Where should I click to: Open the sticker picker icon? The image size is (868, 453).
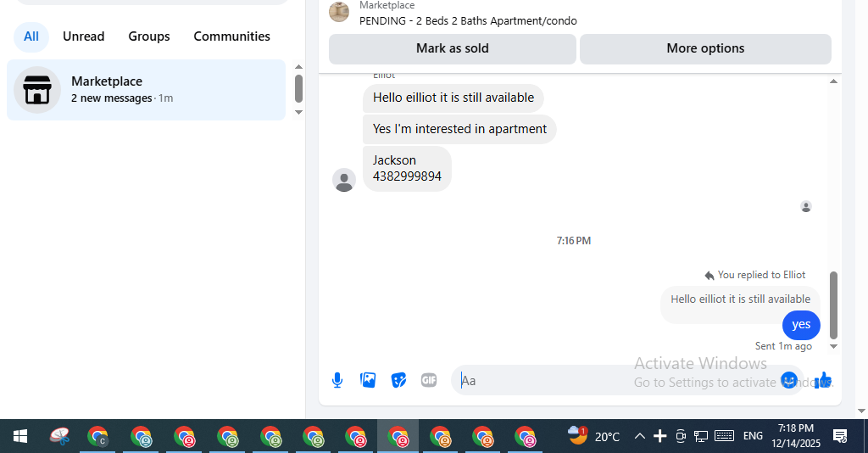(398, 380)
